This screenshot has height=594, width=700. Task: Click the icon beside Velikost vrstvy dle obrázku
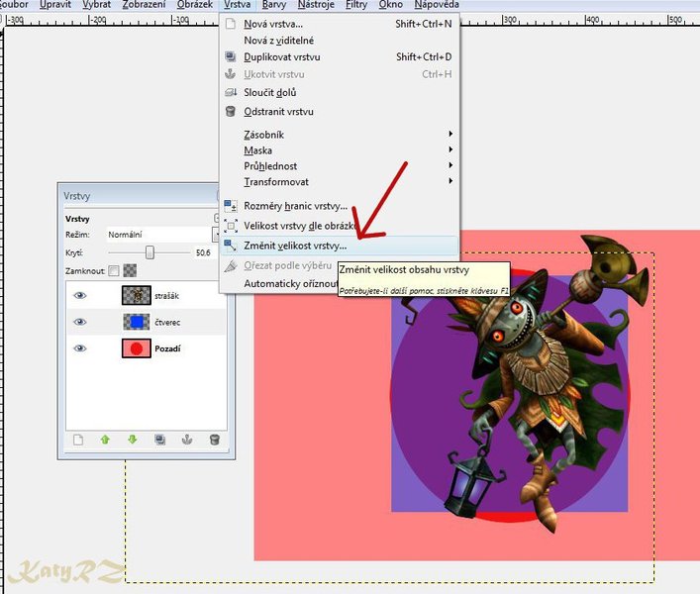[231, 226]
